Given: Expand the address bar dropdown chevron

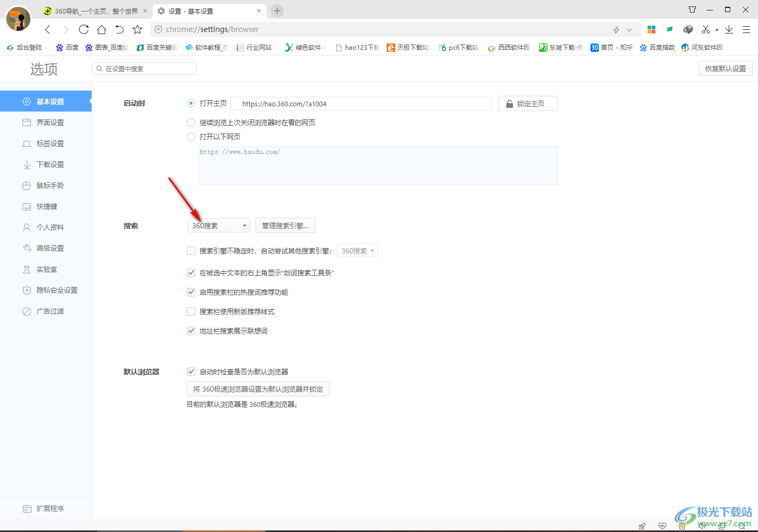Looking at the screenshot, I should pyautogui.click(x=629, y=30).
